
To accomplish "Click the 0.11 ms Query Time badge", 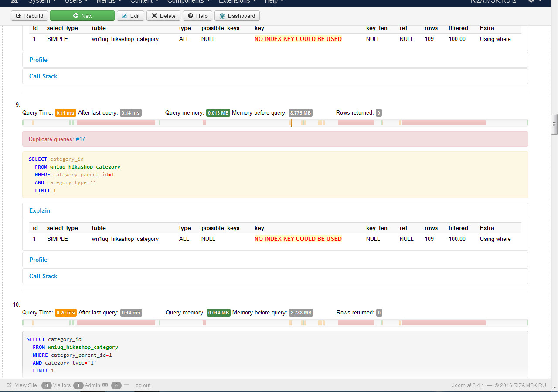I will point(65,113).
